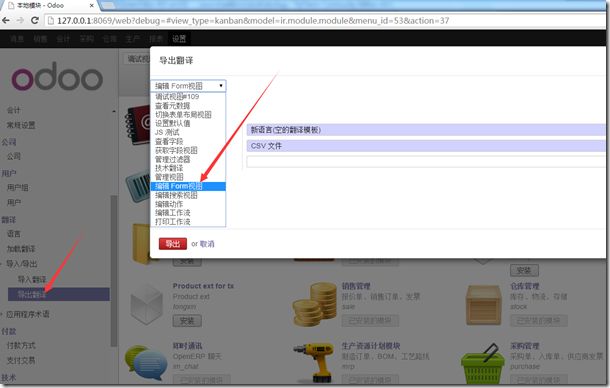Click the yellow drill 生产资源计划 icon
The image size is (610, 388).
314,363
